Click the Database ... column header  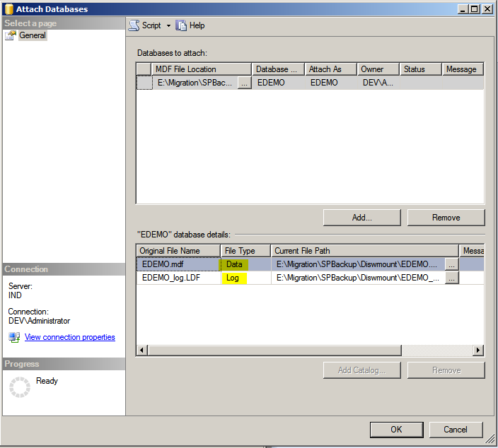point(278,69)
